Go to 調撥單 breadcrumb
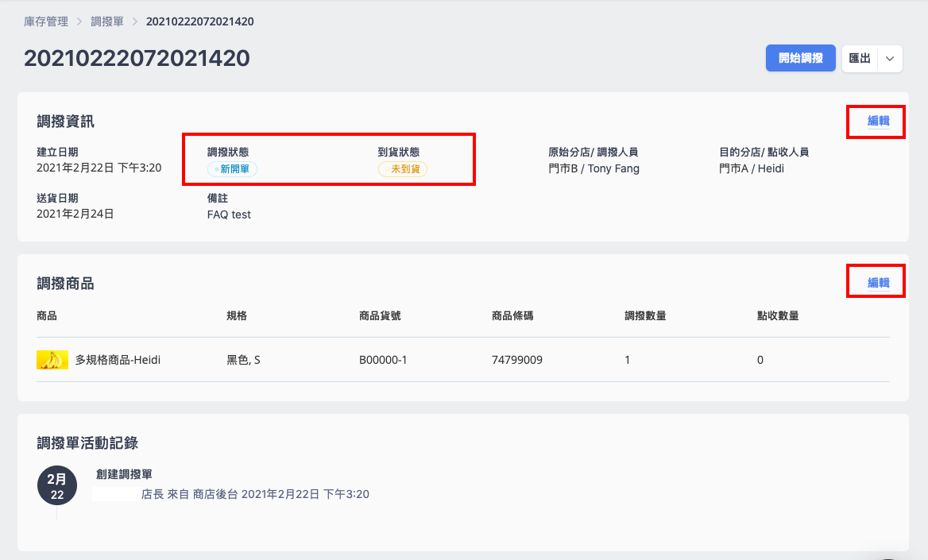Viewport: 928px width, 560px height. (107, 21)
